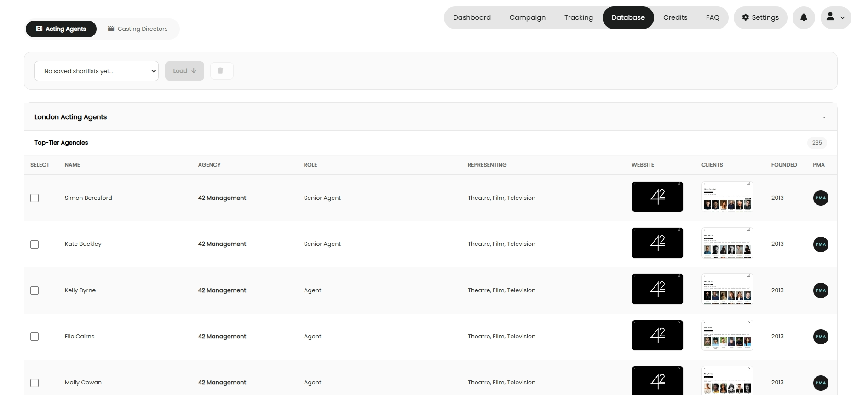This screenshot has width=868, height=395.
Task: Tick the checkbox for Simon Beresford
Action: point(34,198)
